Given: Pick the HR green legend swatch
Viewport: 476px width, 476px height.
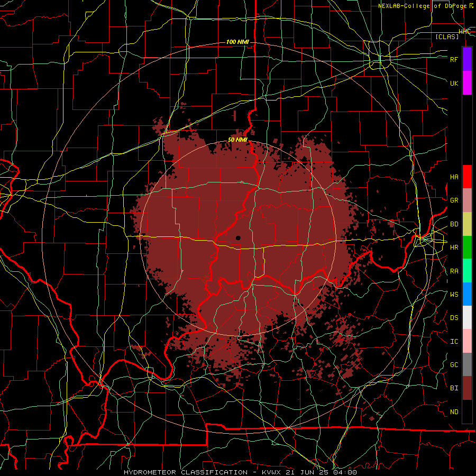Looking at the screenshot, I should click(467, 248).
